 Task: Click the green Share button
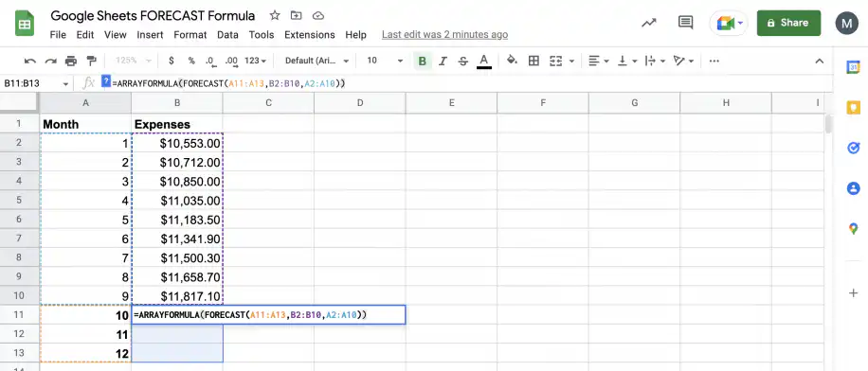(x=788, y=23)
